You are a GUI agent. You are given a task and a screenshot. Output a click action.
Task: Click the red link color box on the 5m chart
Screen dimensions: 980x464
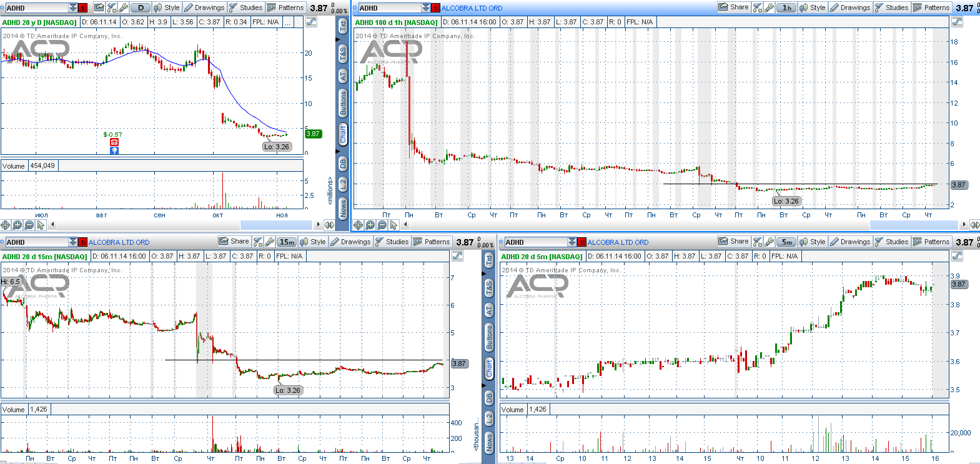point(582,242)
